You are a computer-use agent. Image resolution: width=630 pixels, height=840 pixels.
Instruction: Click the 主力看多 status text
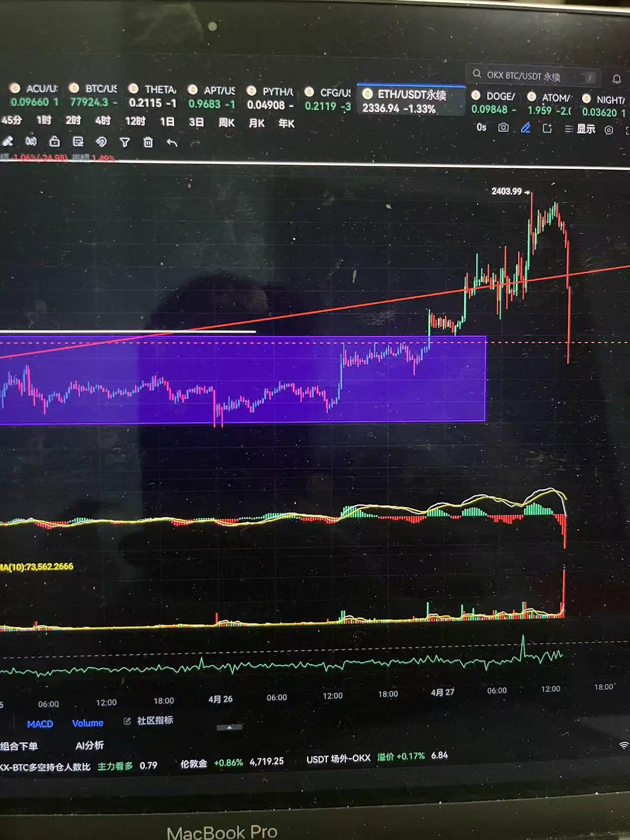[115, 766]
